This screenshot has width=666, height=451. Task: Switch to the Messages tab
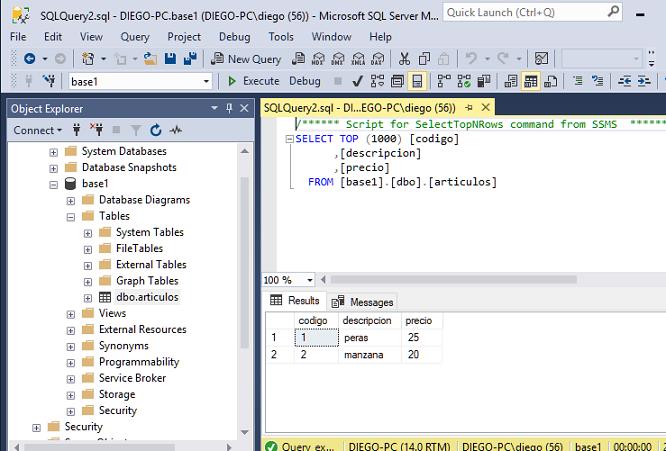pyautogui.click(x=362, y=302)
